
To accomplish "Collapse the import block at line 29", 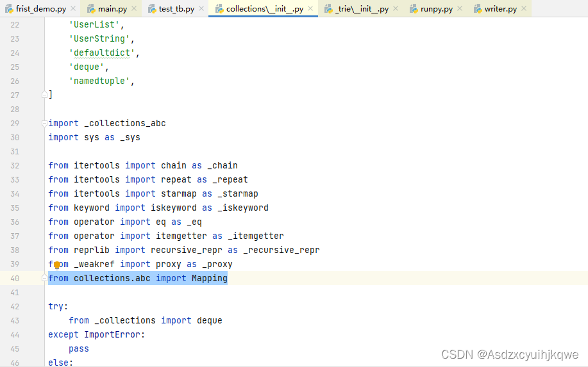I will point(44,123).
